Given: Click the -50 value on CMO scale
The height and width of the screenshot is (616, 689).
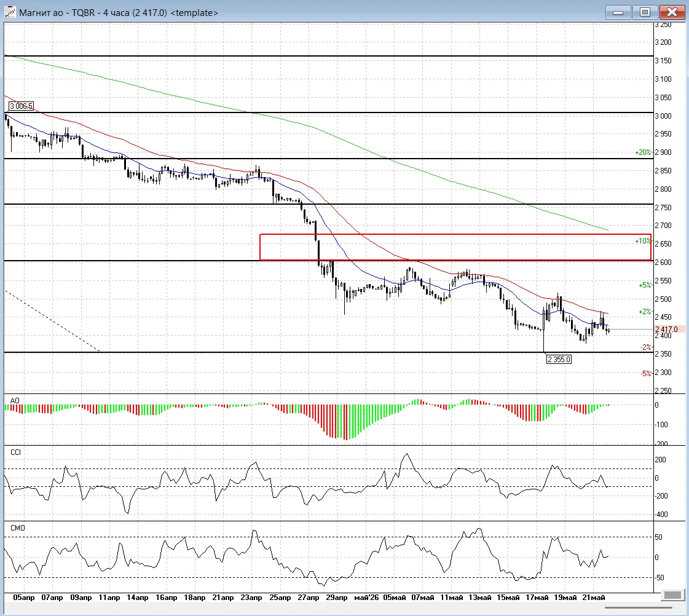Looking at the screenshot, I should click(x=659, y=578).
